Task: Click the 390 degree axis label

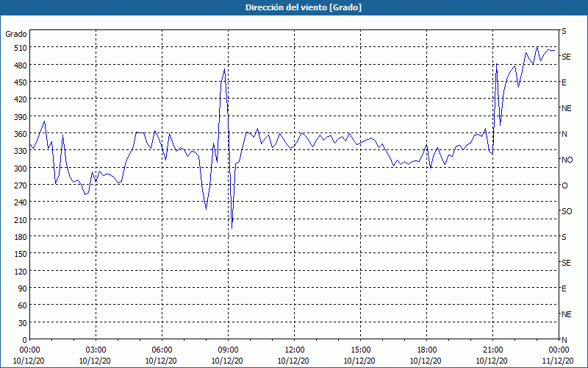Action: [x=21, y=116]
